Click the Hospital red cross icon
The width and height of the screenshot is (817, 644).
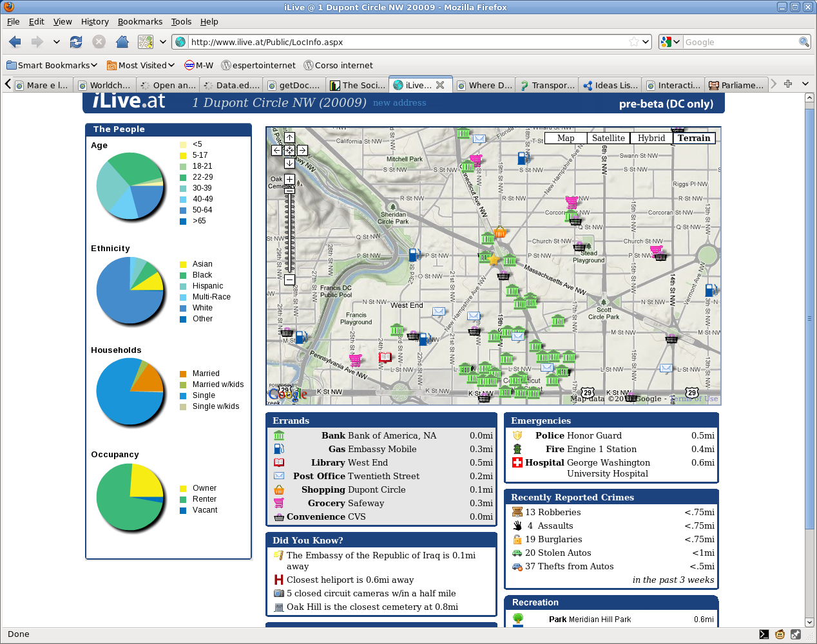click(x=517, y=462)
